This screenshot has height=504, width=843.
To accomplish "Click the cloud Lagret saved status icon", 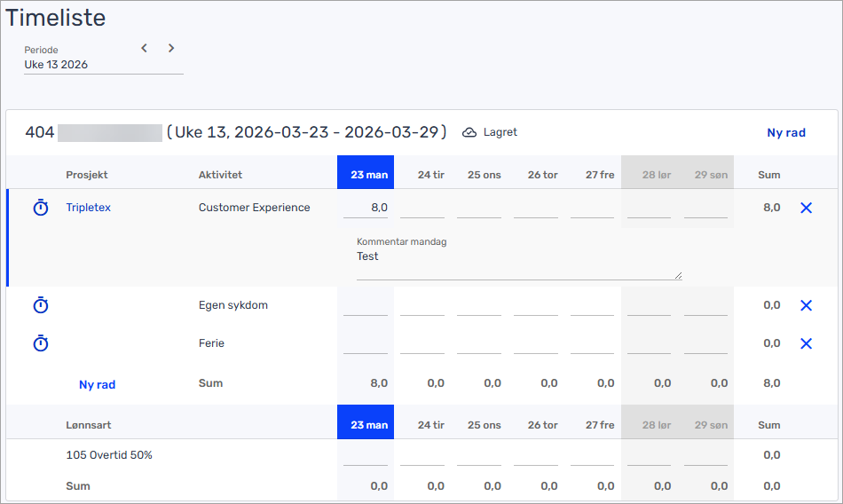I will 469,132.
